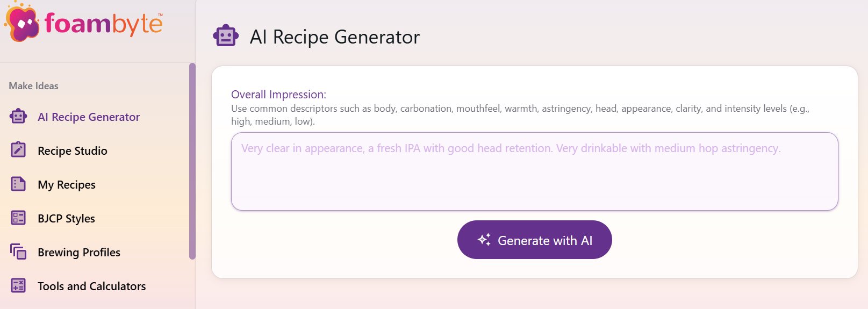The height and width of the screenshot is (309, 868).
Task: Click the Recipe Studio pencil-note icon
Action: [x=18, y=150]
